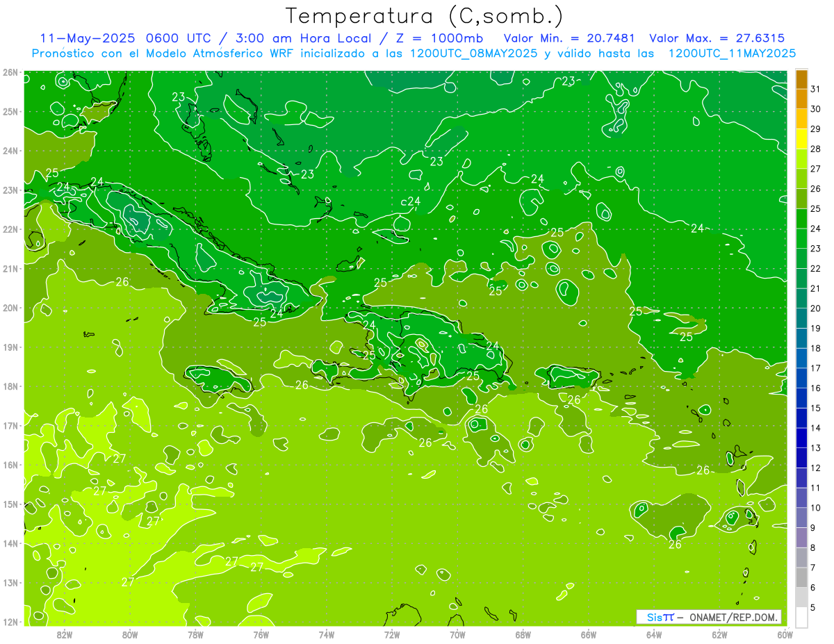The image size is (834, 644).
Task: Click the '19N' latitude axis label
Action: pyautogui.click(x=10, y=347)
